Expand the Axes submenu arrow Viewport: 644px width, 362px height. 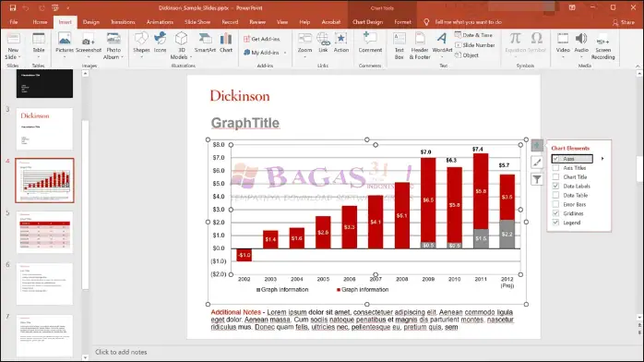pos(602,159)
